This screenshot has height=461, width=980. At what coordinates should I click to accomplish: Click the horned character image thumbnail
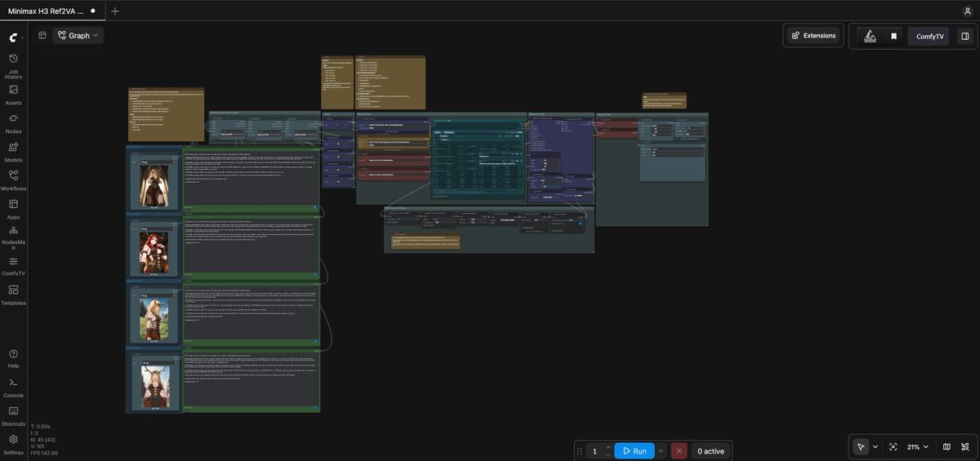pos(154,387)
